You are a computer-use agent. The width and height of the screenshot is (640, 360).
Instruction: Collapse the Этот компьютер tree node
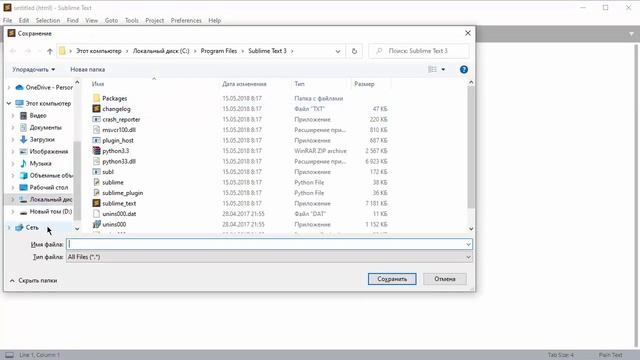pos(9,104)
